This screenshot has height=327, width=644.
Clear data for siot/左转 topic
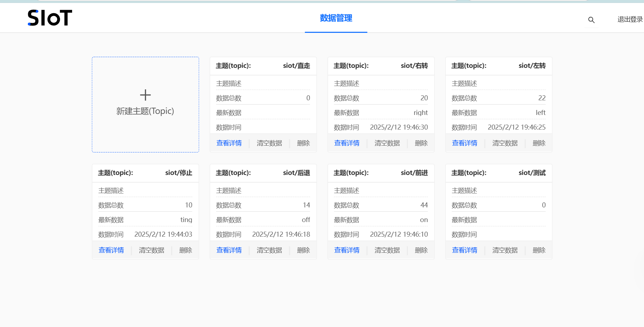505,143
